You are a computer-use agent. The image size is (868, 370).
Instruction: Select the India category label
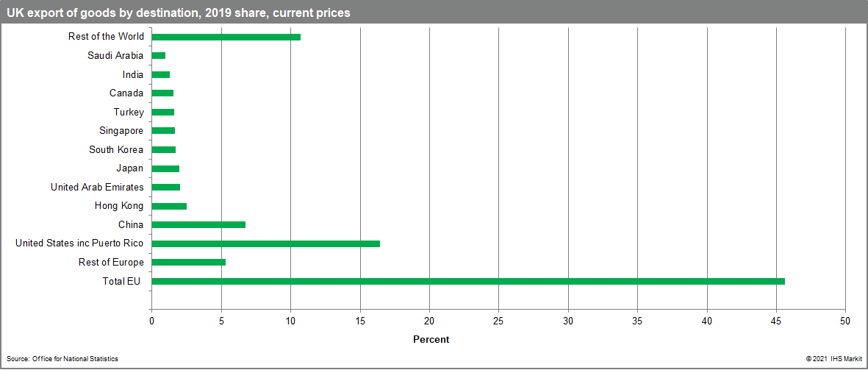(133, 74)
